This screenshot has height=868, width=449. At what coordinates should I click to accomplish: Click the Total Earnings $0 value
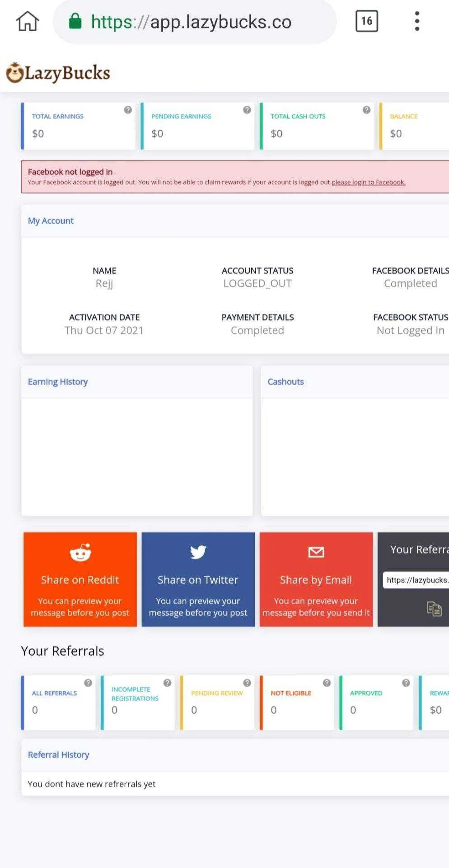[38, 134]
